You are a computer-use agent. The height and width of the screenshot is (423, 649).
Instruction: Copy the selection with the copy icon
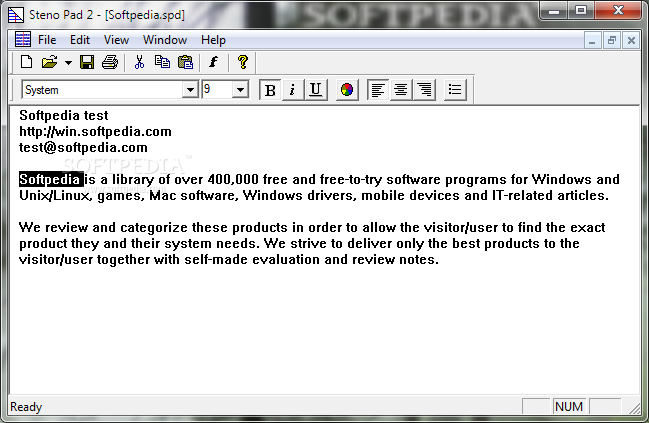pos(162,62)
